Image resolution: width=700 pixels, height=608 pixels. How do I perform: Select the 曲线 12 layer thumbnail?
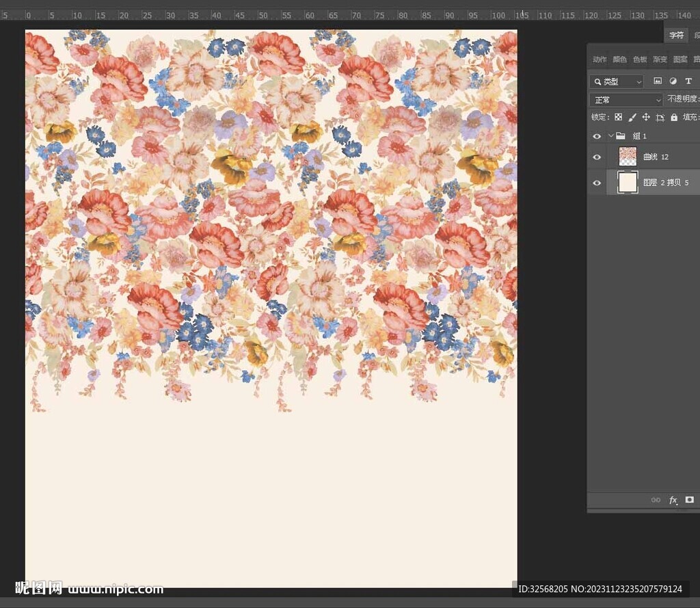628,157
